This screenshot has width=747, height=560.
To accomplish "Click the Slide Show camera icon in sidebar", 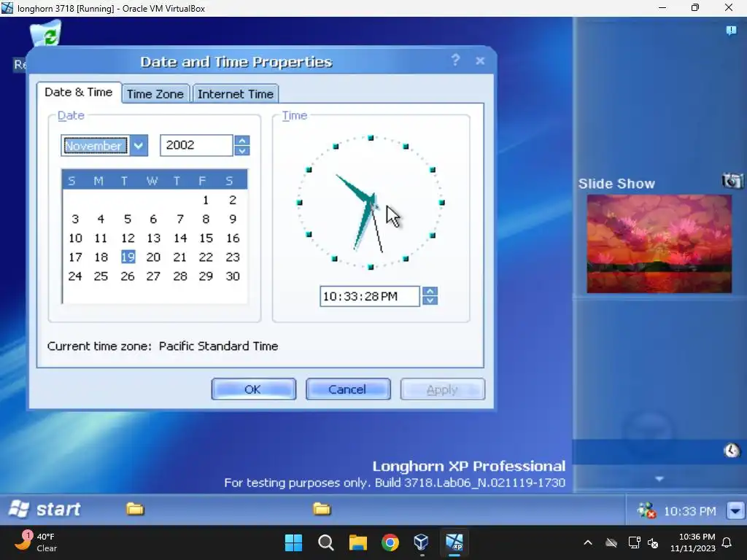I will click(732, 181).
